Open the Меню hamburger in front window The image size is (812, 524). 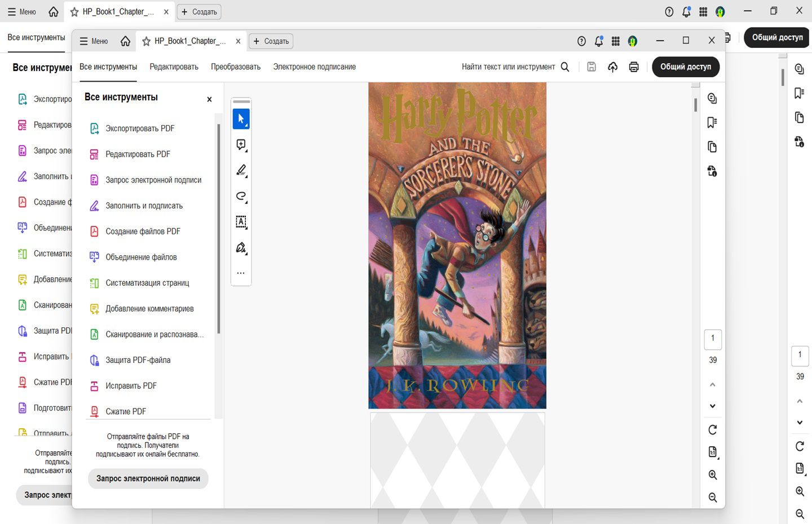click(x=94, y=41)
